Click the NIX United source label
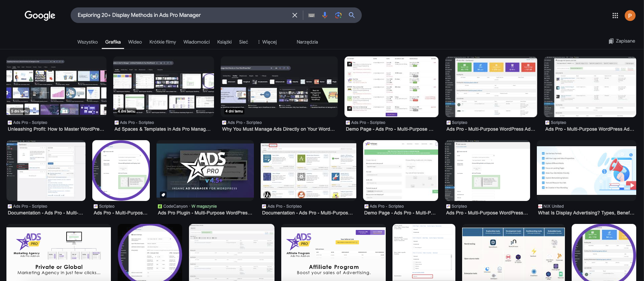This screenshot has width=644, height=281. [553, 206]
